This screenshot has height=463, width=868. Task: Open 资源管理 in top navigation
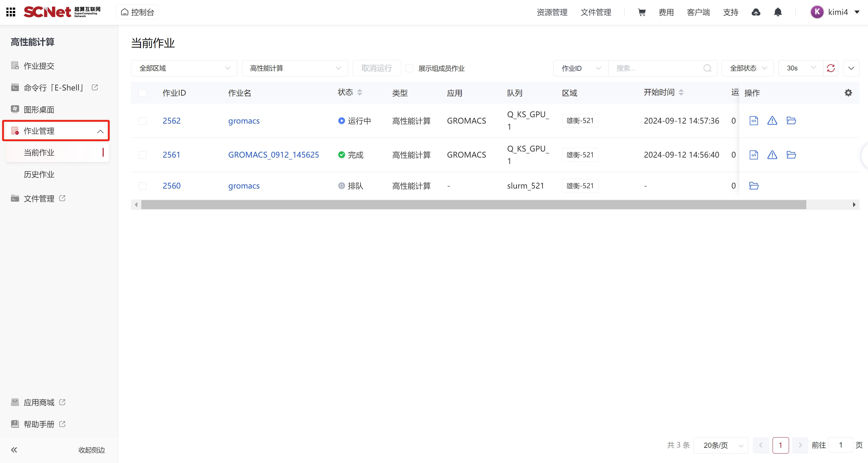click(x=552, y=12)
